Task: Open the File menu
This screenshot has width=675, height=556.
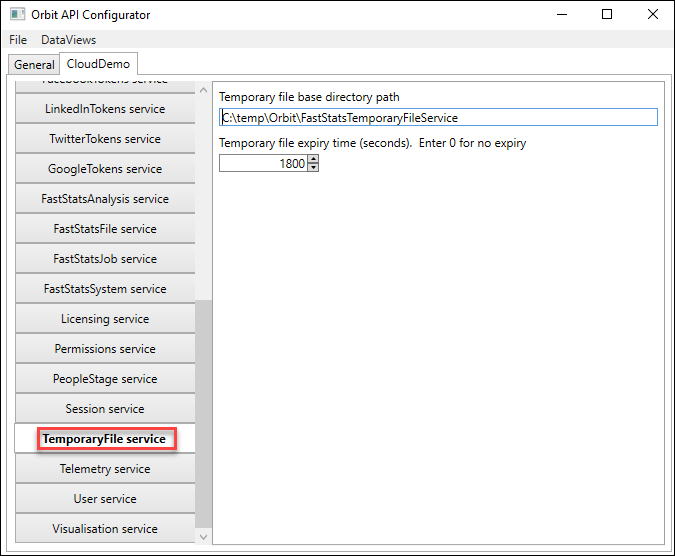Action: tap(18, 40)
